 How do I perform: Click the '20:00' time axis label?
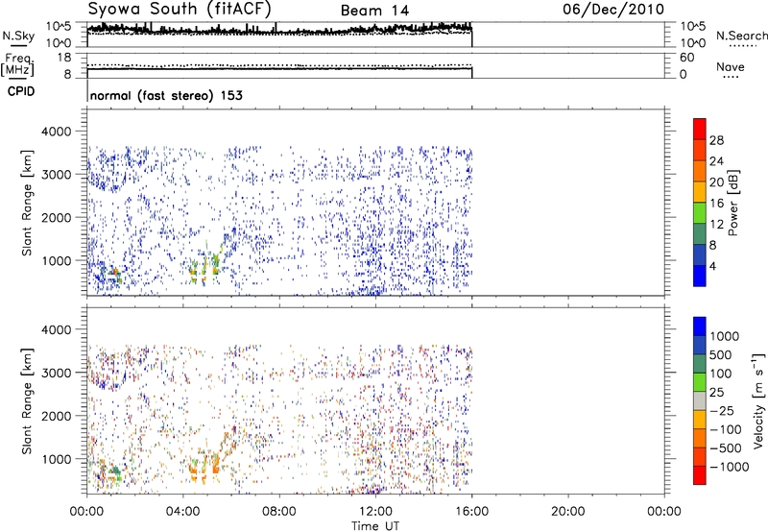click(568, 512)
